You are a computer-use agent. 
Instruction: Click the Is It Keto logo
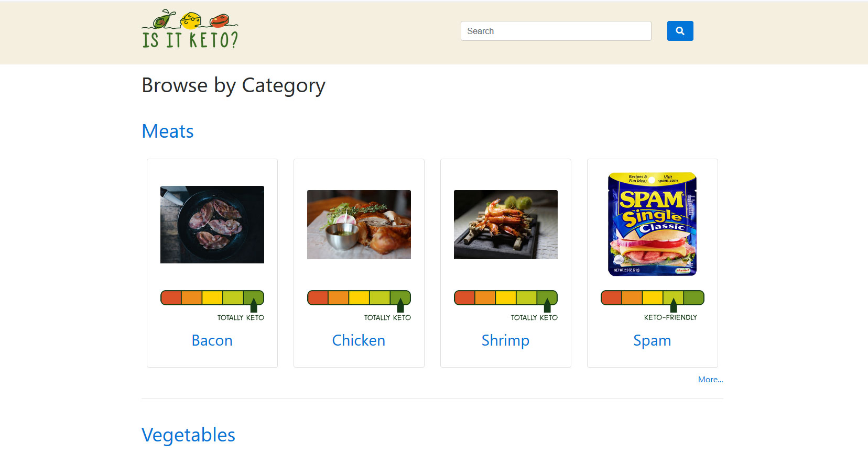click(190, 29)
